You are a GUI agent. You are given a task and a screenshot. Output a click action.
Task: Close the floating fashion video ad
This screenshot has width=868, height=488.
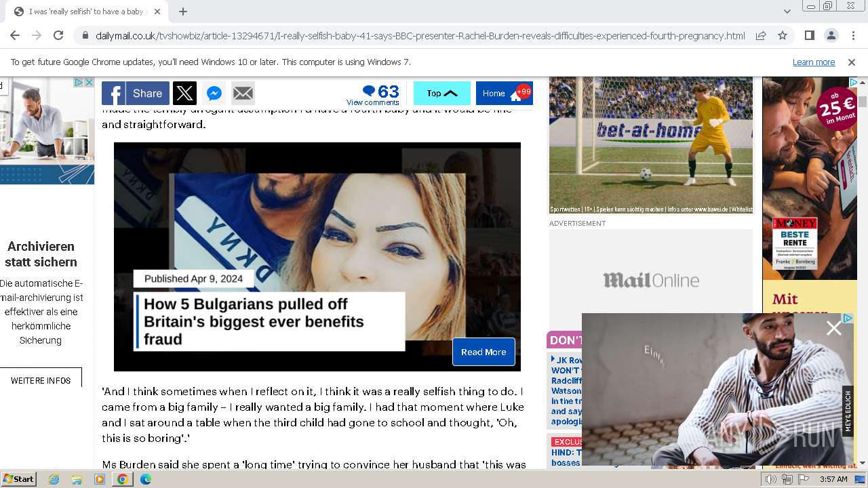tap(833, 329)
